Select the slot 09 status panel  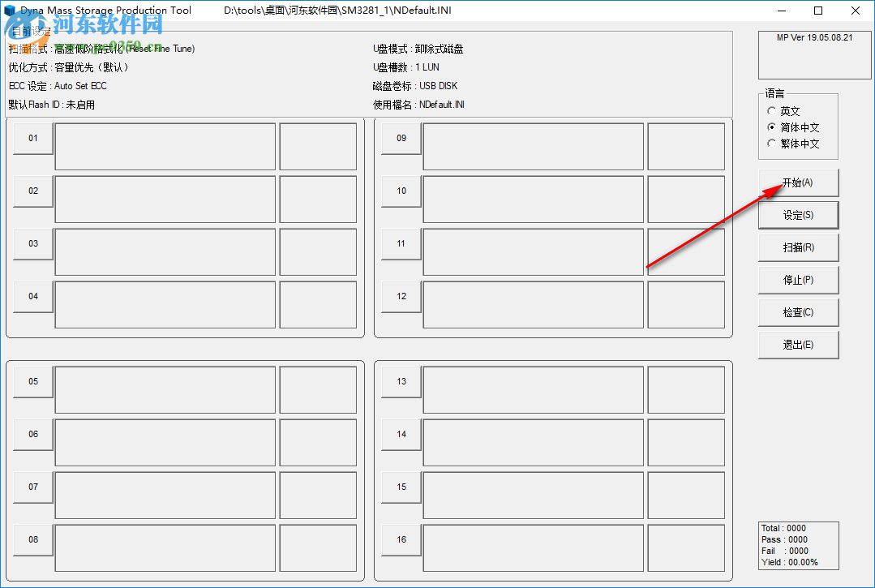532,146
